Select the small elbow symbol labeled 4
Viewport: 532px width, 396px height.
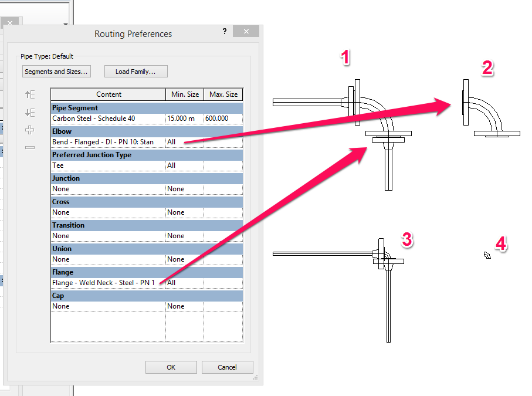point(487,255)
